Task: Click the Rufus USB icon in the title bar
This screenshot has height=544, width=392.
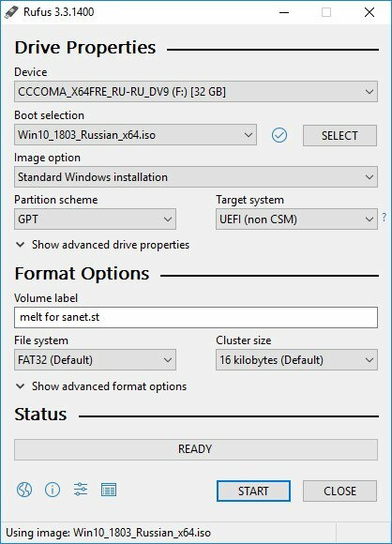Action: point(11,12)
